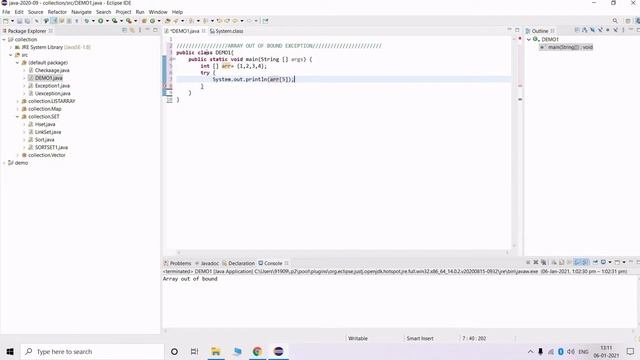Screen dimensions: 640x360
Task: Click the Open Type toolbar icon
Action: 167,21
